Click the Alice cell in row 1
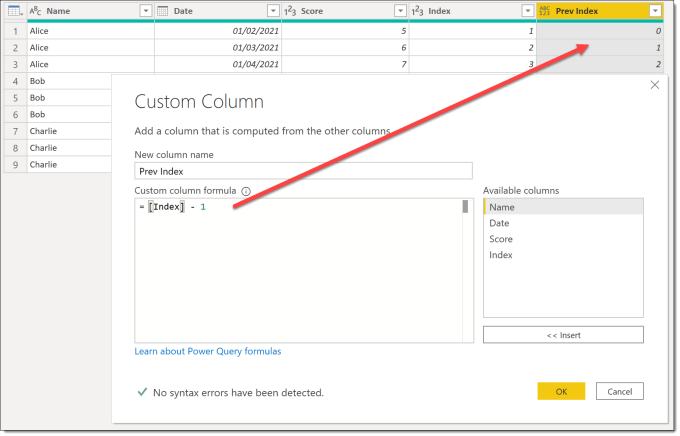680x436 pixels. (x=91, y=31)
